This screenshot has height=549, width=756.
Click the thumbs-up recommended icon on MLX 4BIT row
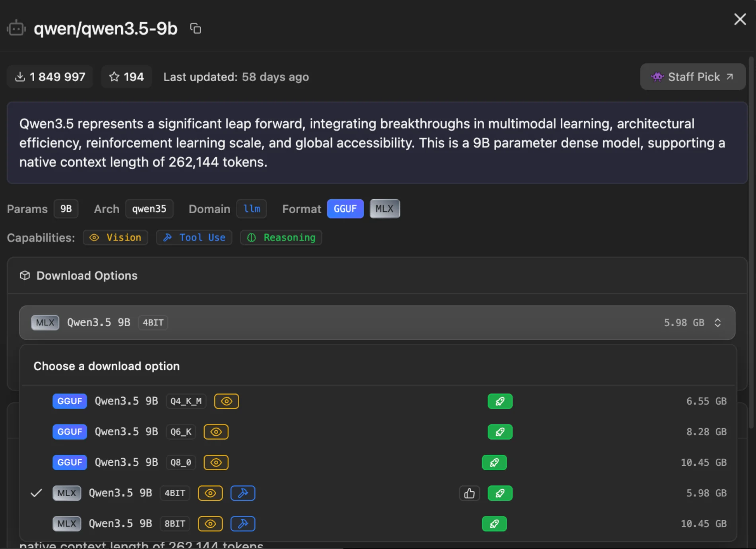coord(469,493)
